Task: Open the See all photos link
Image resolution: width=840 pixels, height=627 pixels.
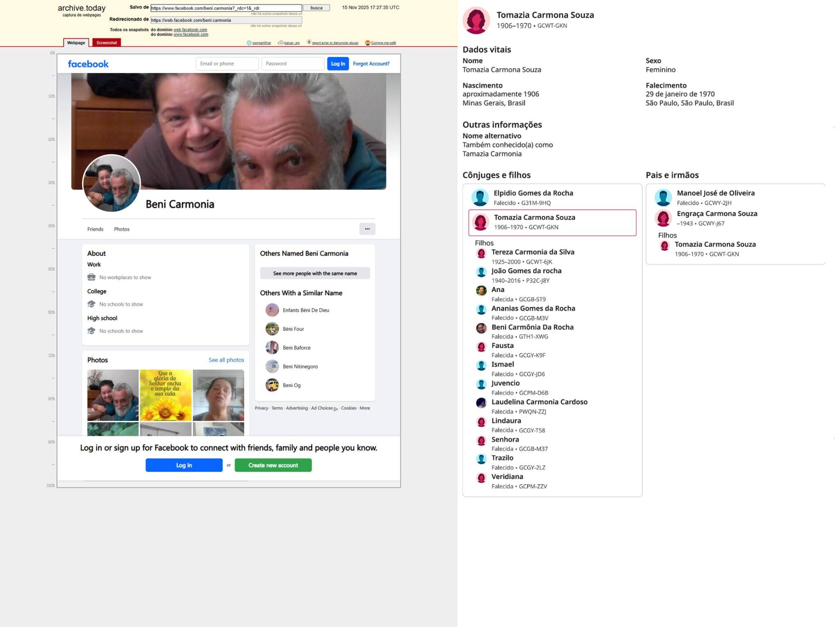Action: pos(226,360)
